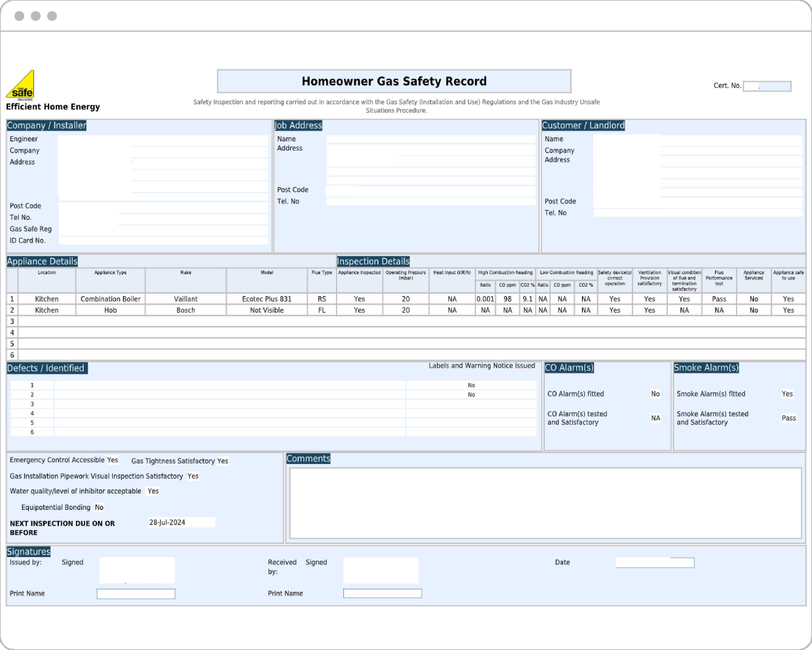The image size is (812, 650).
Task: Open Smoke Alarm tested Pass value
Action: tap(788, 418)
